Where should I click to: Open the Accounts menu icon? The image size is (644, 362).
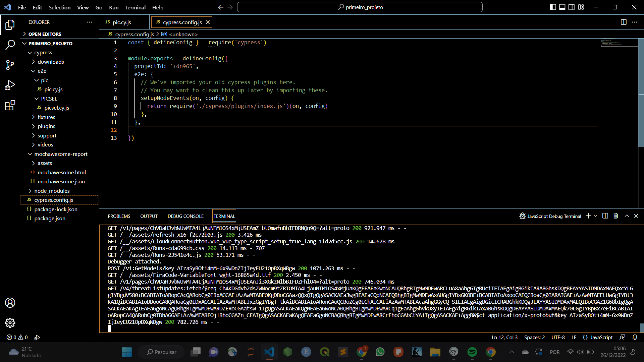(x=10, y=303)
